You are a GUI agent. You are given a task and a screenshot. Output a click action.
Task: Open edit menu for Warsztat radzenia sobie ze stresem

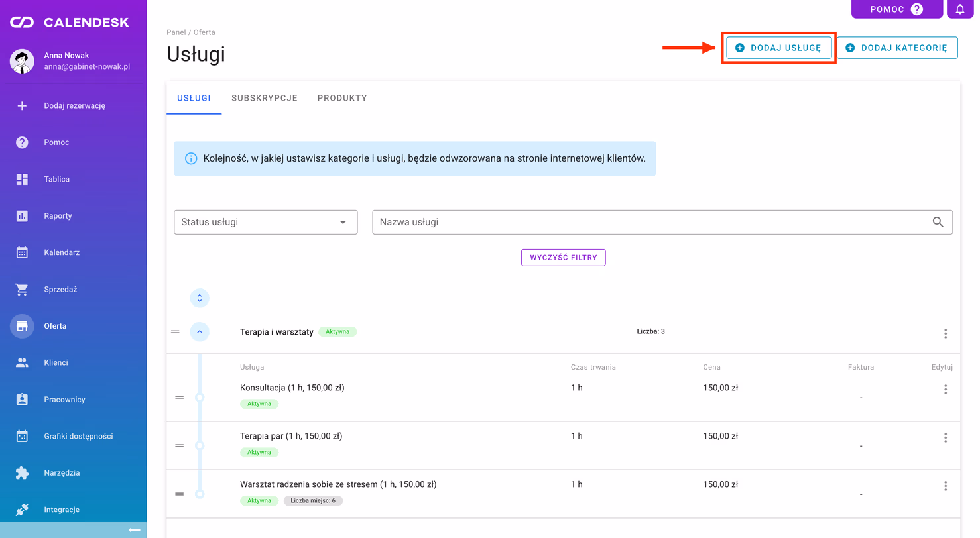click(x=946, y=486)
